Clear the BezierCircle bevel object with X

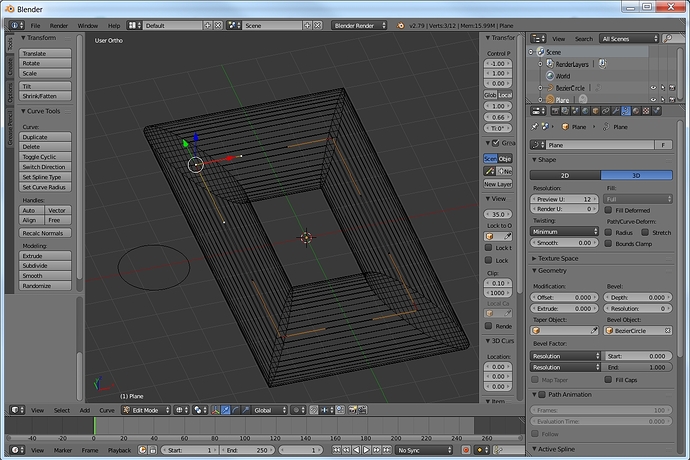tap(668, 331)
